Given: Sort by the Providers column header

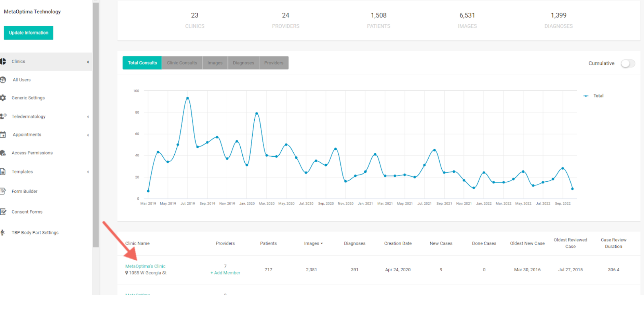Looking at the screenshot, I should [225, 243].
